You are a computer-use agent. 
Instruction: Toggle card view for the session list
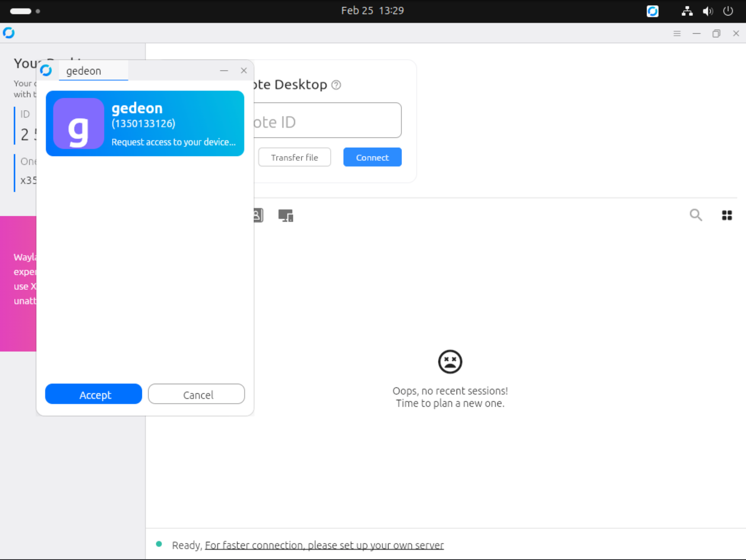(x=727, y=215)
